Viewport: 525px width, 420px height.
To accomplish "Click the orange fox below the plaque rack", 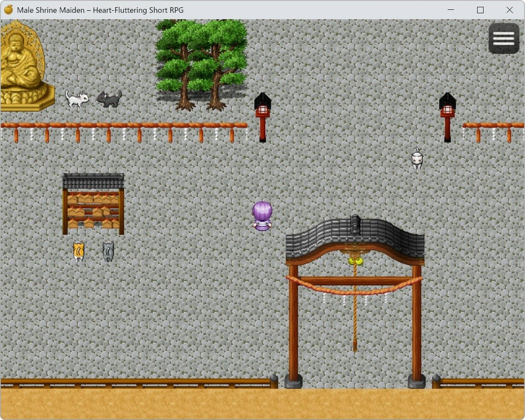I will [78, 251].
